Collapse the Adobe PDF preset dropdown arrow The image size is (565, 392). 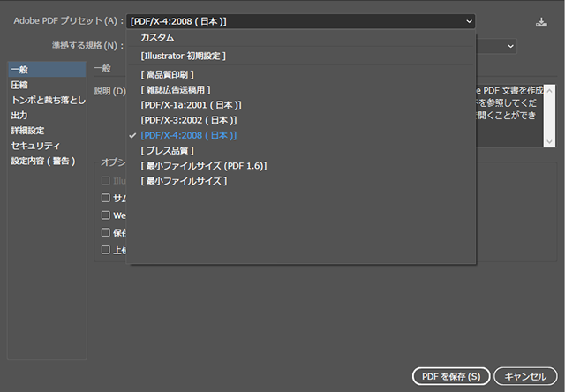pos(469,21)
